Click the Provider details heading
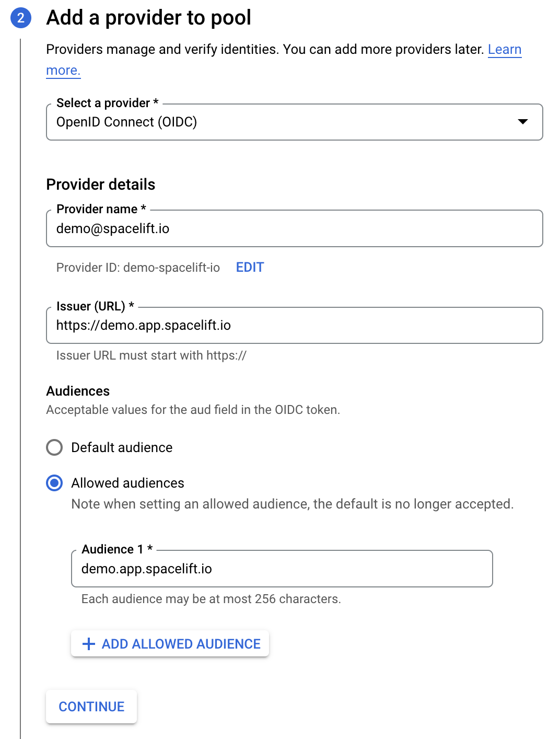 pyautogui.click(x=100, y=184)
